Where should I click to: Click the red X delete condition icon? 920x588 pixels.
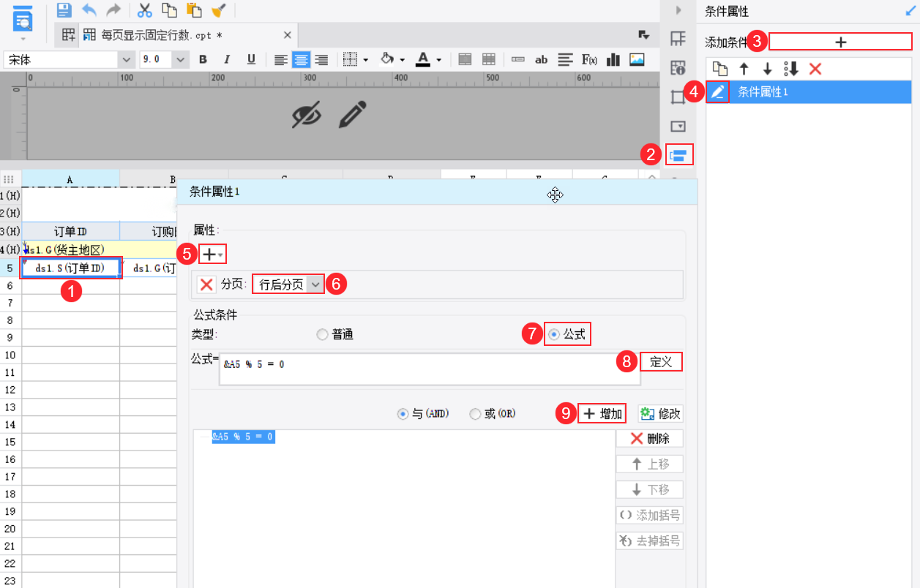coord(815,69)
